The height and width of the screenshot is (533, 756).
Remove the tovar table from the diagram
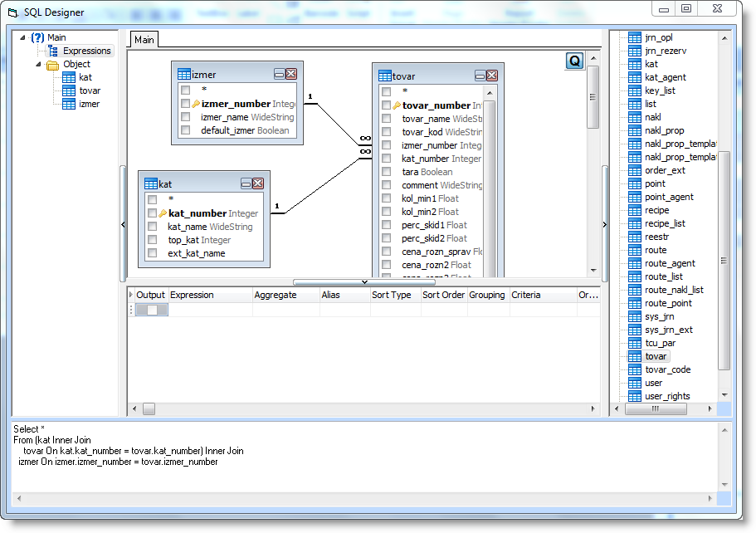coord(492,76)
